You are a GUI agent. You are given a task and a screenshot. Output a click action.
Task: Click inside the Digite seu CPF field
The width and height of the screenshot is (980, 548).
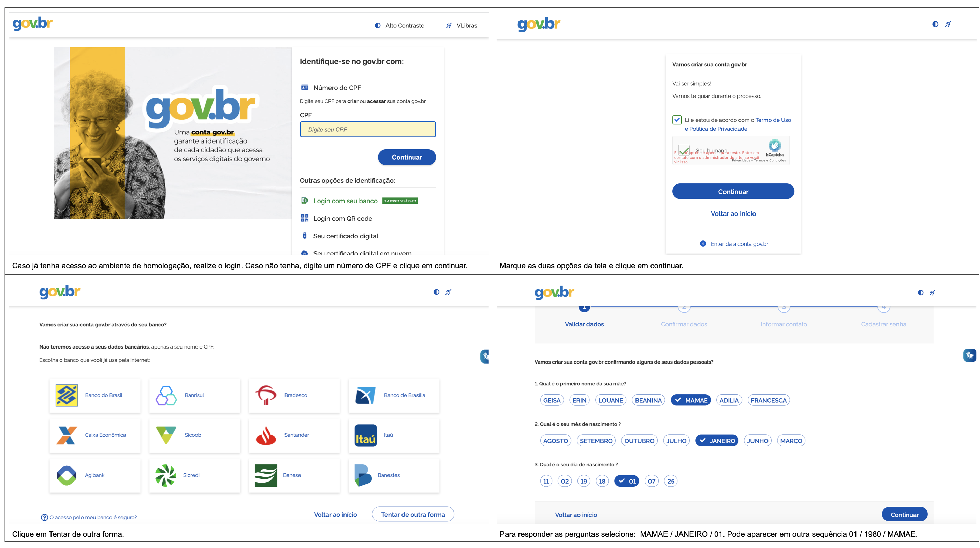click(x=367, y=129)
